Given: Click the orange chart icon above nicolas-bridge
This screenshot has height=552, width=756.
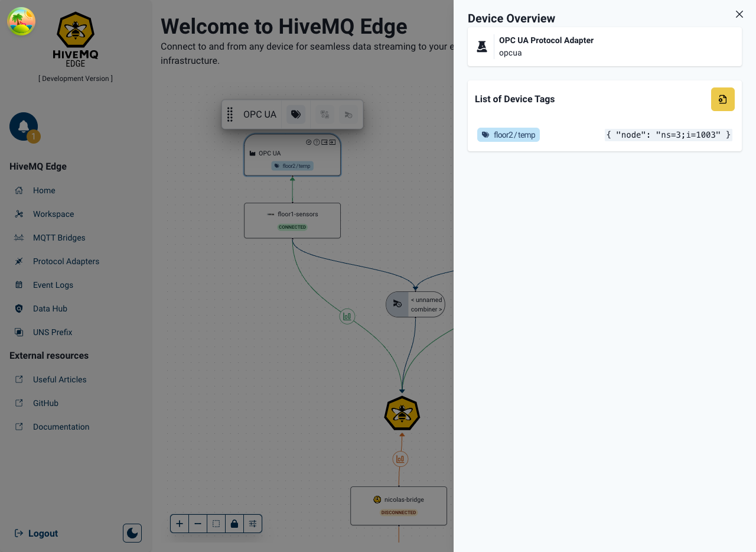Looking at the screenshot, I should click(x=400, y=459).
